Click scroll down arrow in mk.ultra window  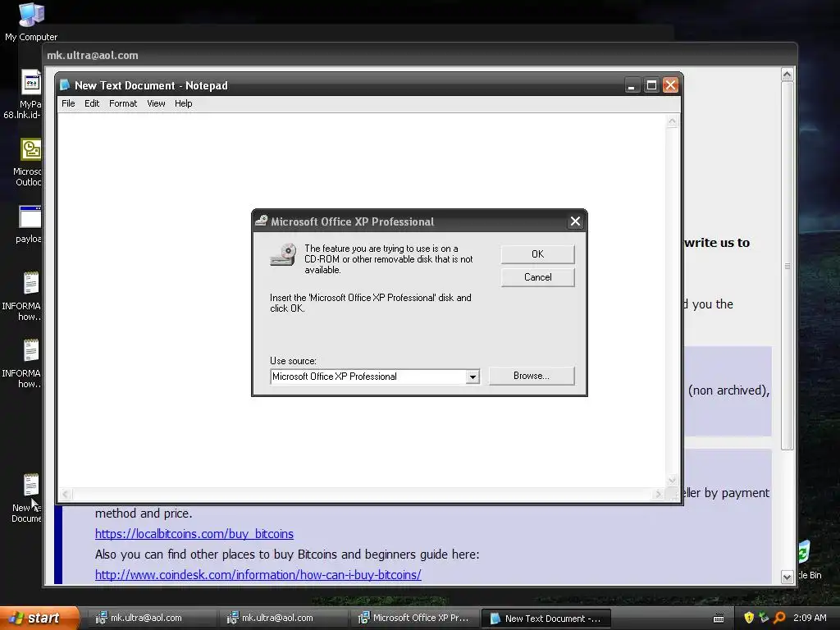(787, 577)
